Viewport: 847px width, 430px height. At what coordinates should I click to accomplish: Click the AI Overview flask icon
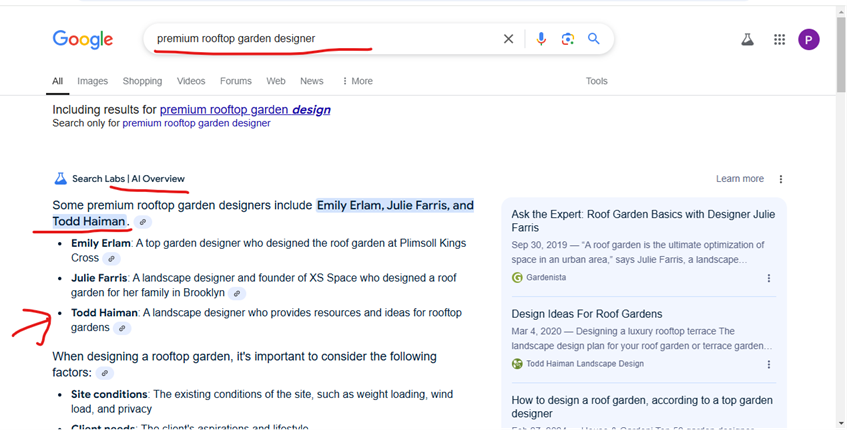pyautogui.click(x=60, y=178)
